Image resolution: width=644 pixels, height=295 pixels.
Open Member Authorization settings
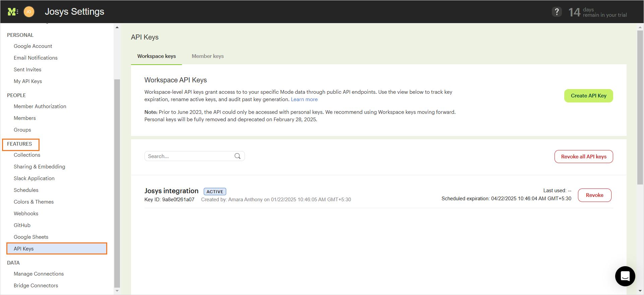coord(40,106)
